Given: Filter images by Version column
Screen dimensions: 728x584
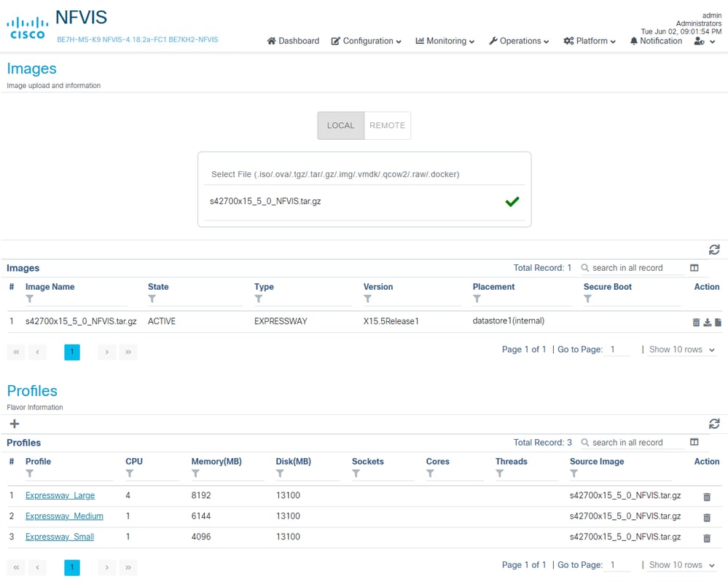Looking at the screenshot, I should (367, 299).
